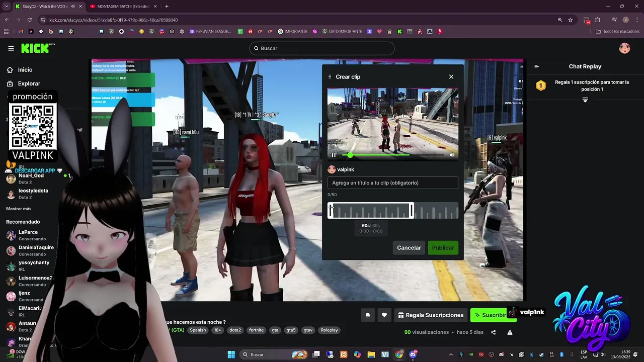Open DATO IMPORTANTE bookmark
644x362 pixels.
coord(342,31)
